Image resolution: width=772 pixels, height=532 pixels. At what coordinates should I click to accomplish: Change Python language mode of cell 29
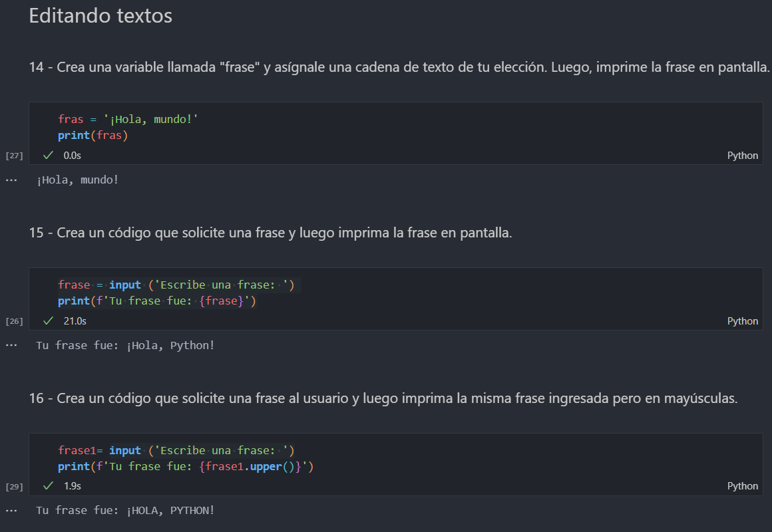[x=743, y=485]
